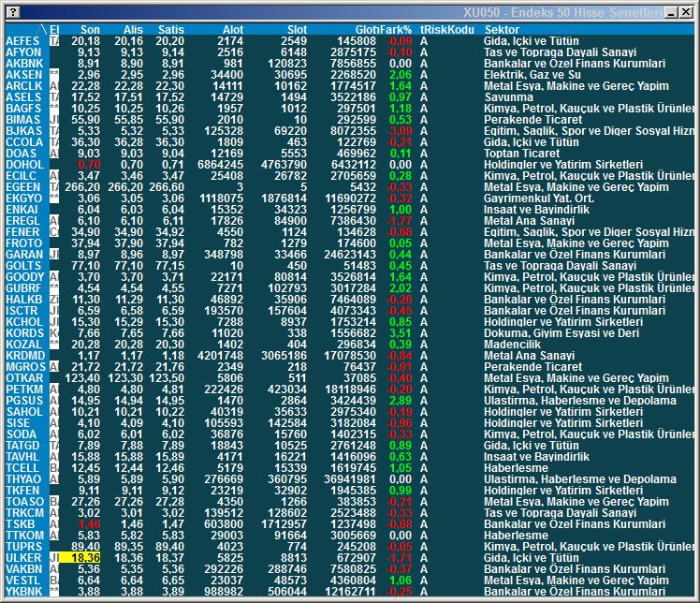This screenshot has width=700, height=603.
Task: Click KORDS change value 3,51
Action: (400, 333)
